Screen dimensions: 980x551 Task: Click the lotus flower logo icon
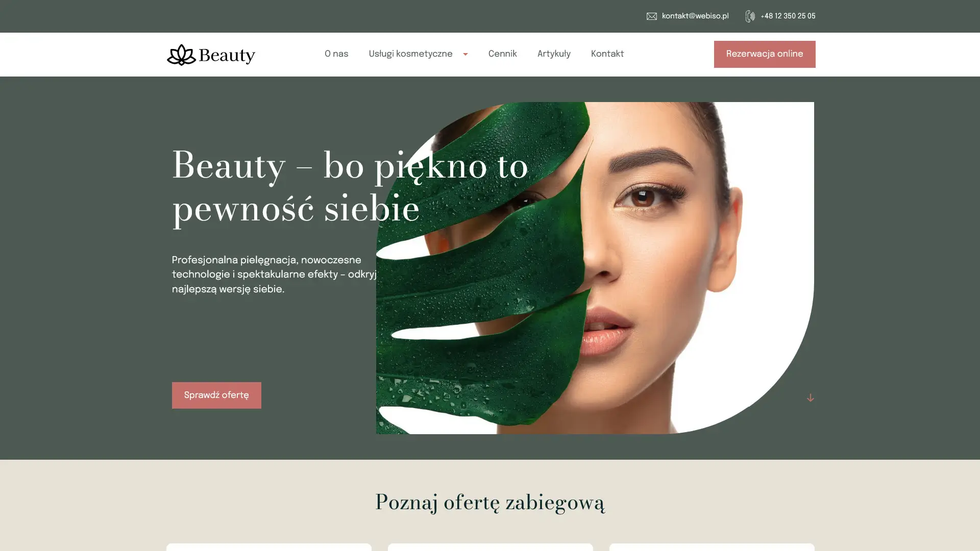(181, 55)
